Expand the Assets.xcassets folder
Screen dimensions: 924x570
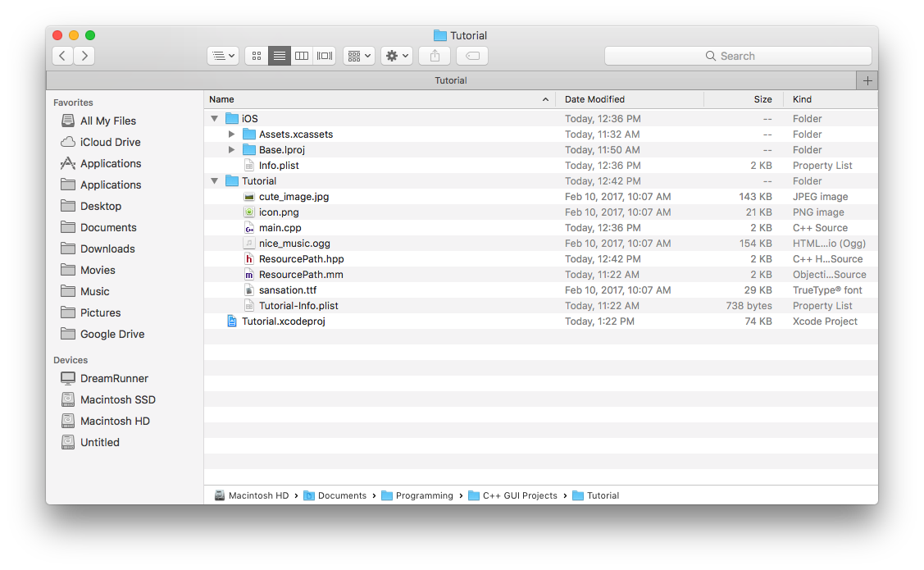[x=231, y=134]
